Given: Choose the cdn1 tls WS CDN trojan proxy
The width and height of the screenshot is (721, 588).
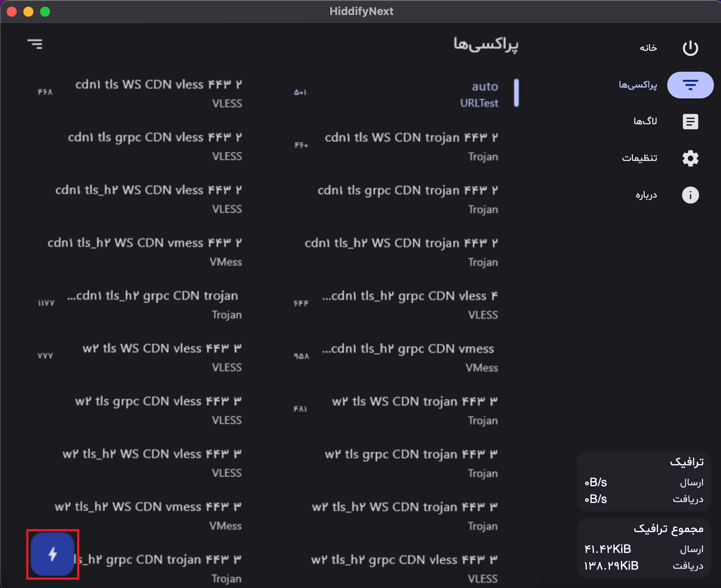Looking at the screenshot, I should coord(411,146).
